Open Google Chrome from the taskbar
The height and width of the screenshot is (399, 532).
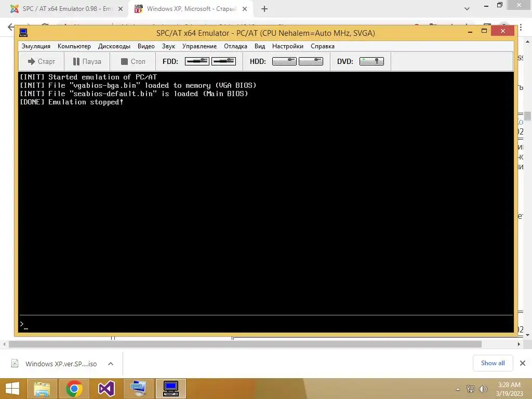tap(74, 389)
